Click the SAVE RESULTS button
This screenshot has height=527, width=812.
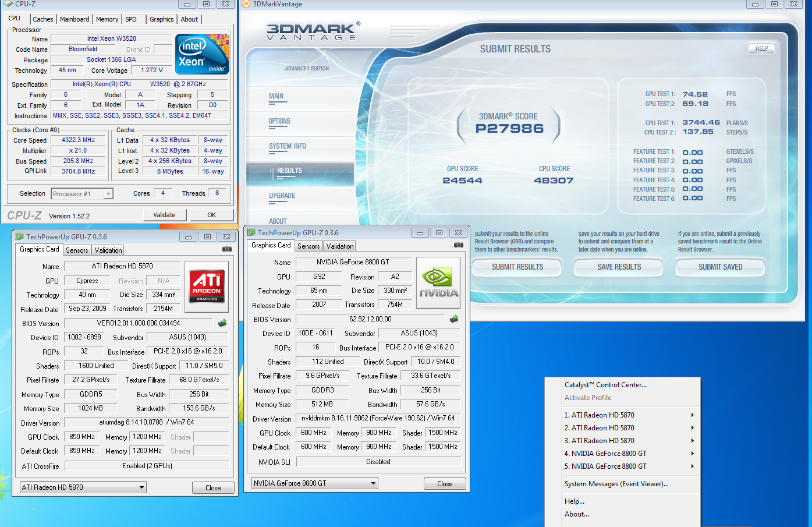[619, 267]
